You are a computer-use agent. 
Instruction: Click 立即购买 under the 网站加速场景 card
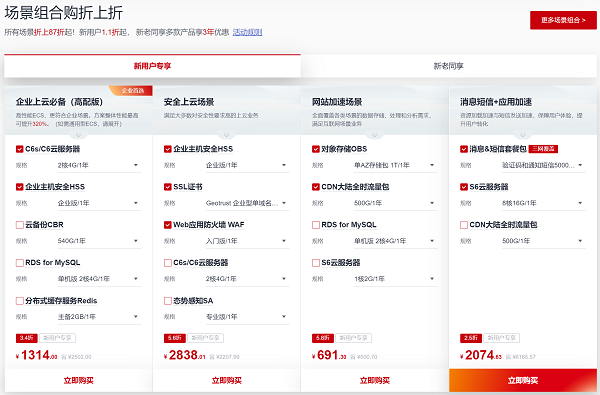375,380
